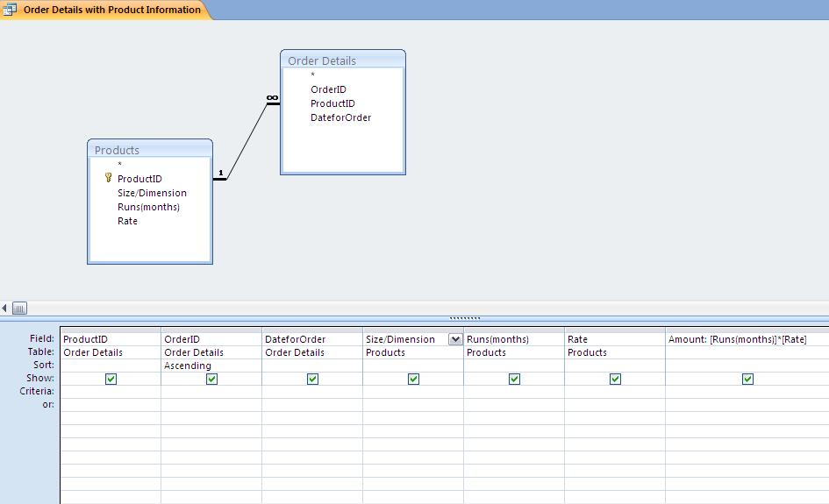Image resolution: width=829 pixels, height=504 pixels.
Task: Click the Amount calculated field expression cell
Action: click(x=746, y=339)
